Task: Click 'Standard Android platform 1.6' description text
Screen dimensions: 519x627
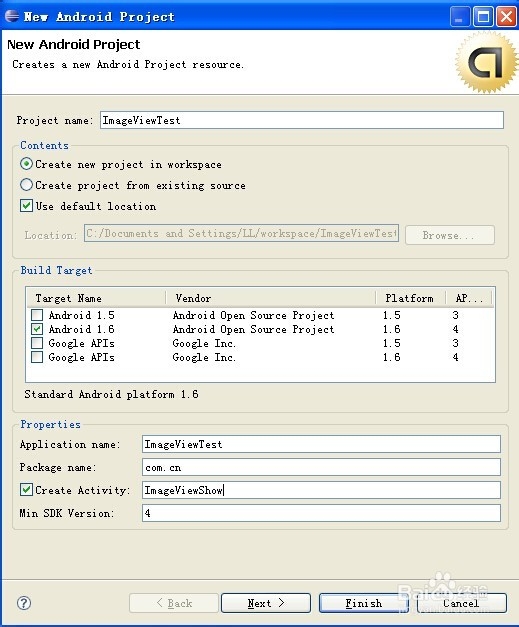Action: pos(111,394)
